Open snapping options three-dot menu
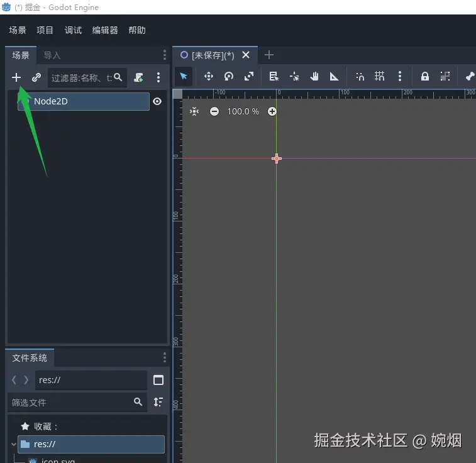Viewport: 476px width, 463px height. [400, 76]
